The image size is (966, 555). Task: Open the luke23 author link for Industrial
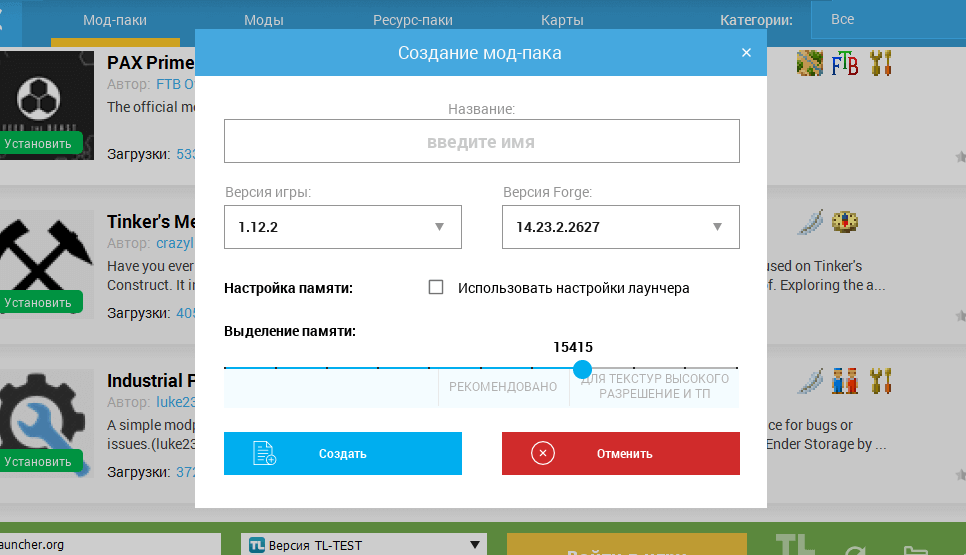tap(176, 402)
